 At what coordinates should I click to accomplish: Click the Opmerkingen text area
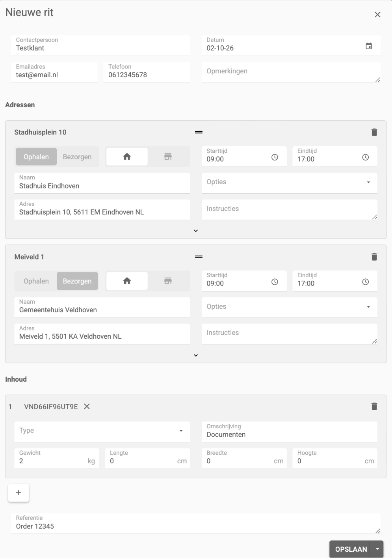pos(291,72)
